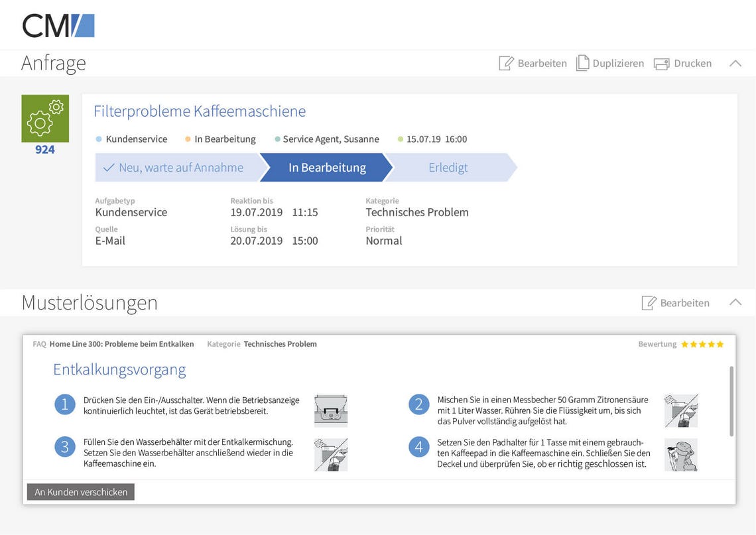Click the CM logo in the header
The image size is (756, 535).
pos(58,25)
